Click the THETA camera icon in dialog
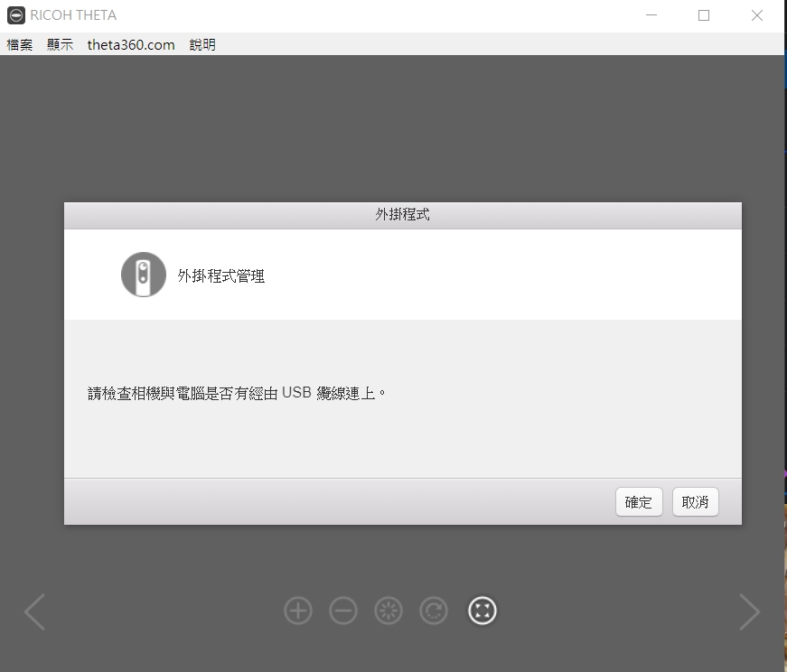The height and width of the screenshot is (672, 787). (144, 275)
